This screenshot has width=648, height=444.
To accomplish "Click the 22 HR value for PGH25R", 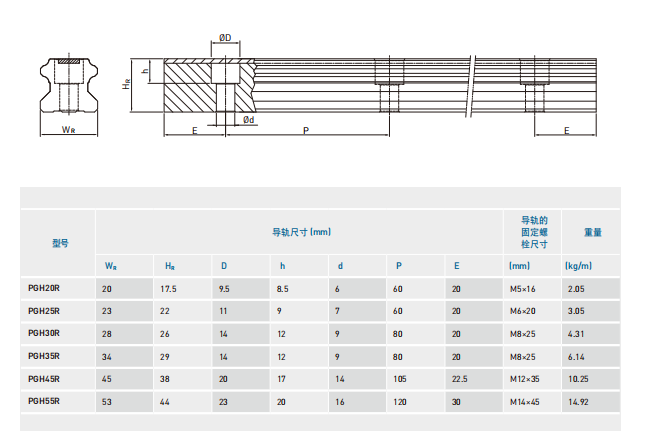I will [164, 311].
